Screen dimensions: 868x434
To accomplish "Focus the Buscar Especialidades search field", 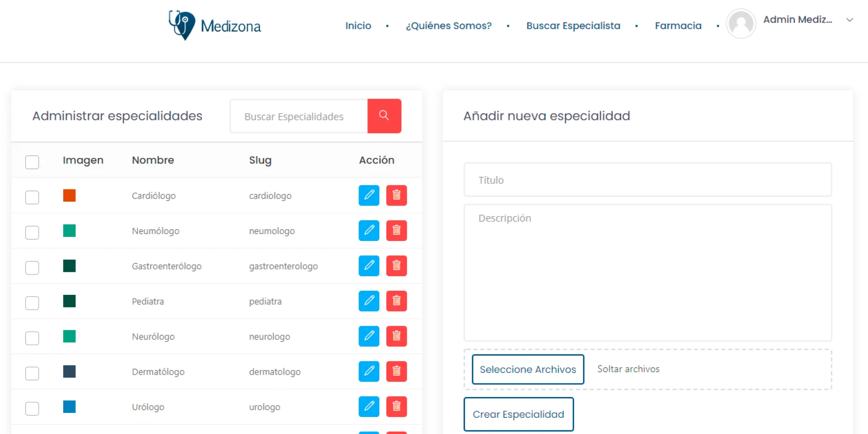I will click(x=299, y=116).
